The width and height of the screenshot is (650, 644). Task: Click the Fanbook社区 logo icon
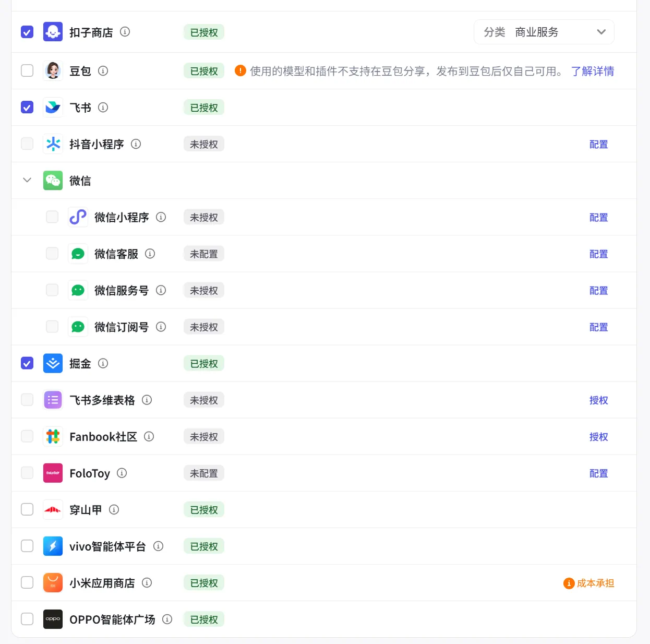[x=53, y=436]
